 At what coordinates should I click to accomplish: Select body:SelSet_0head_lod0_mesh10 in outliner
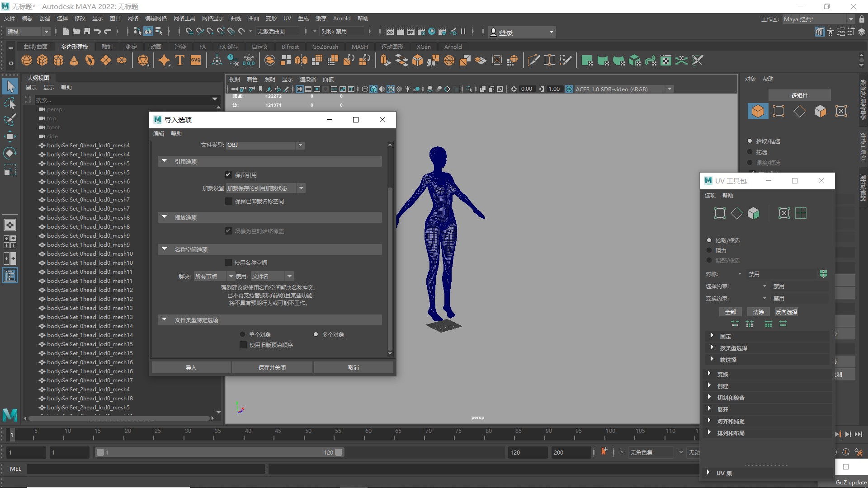[90, 254]
